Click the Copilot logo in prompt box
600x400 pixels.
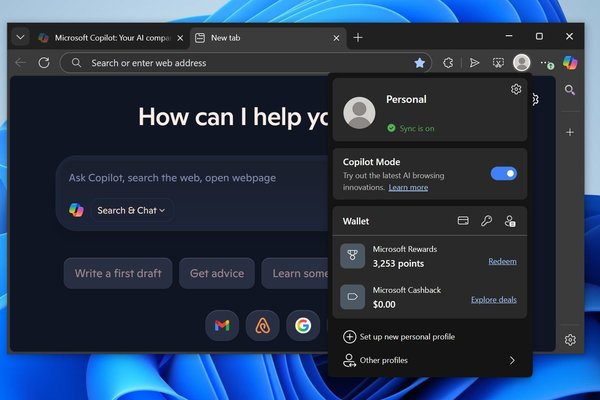click(76, 210)
